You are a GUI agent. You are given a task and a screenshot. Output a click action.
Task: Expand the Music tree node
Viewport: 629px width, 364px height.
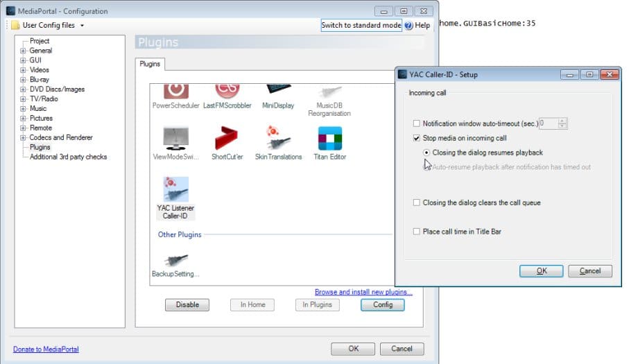tap(23, 109)
